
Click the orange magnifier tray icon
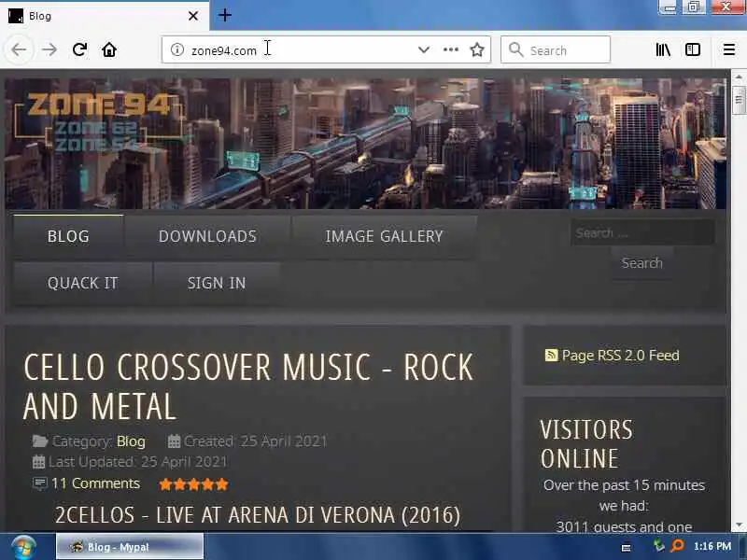677,546
